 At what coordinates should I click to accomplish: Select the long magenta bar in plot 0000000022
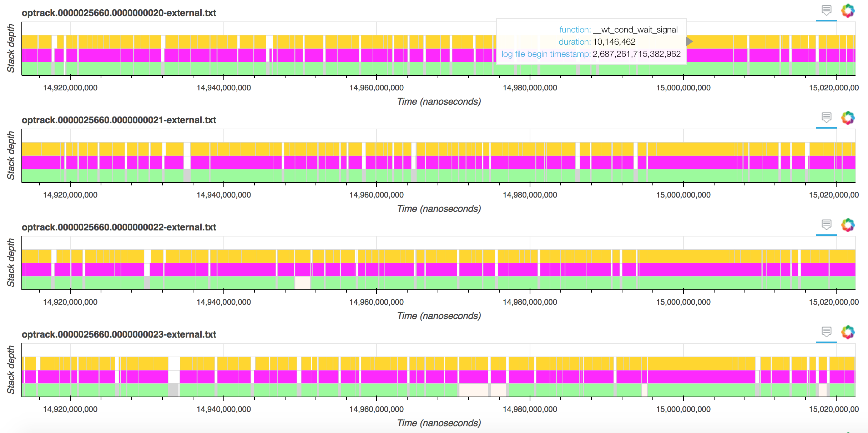coord(700,270)
